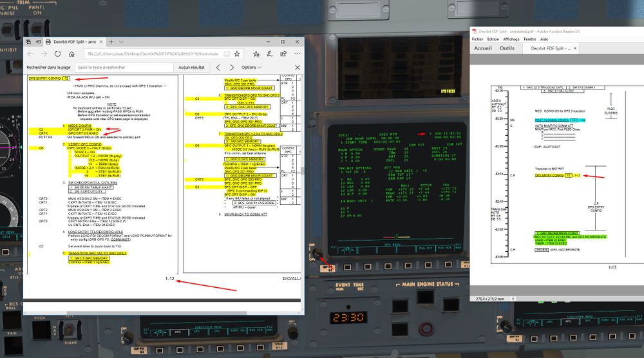Click the Event Time 23:30 display
The image size is (644, 358).
[x=348, y=317]
